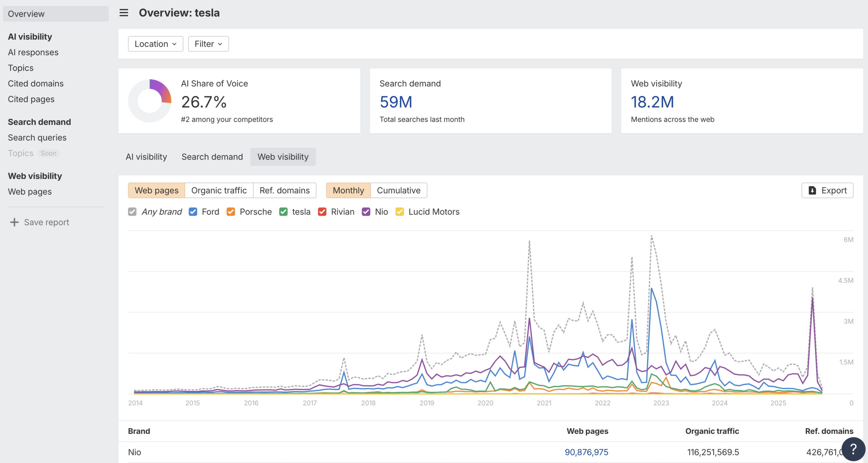Toggle the hamburger menu icon
The height and width of the screenshot is (463, 868).
coord(124,13)
